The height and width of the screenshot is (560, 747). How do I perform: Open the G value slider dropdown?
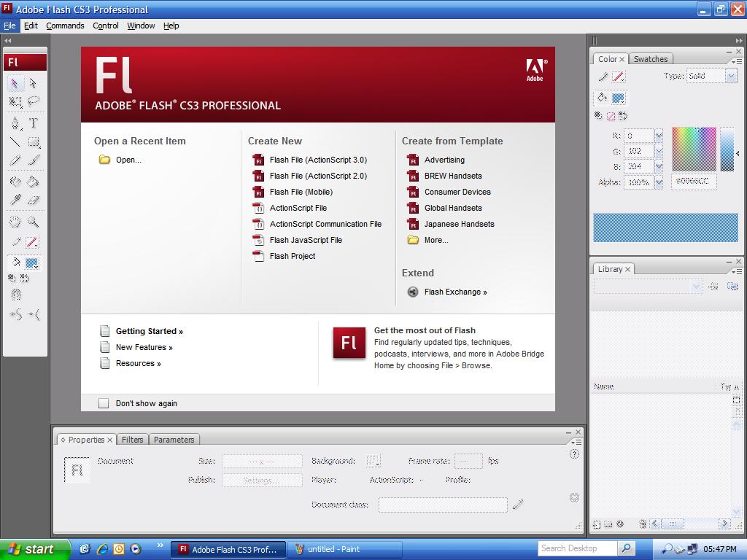click(x=659, y=151)
